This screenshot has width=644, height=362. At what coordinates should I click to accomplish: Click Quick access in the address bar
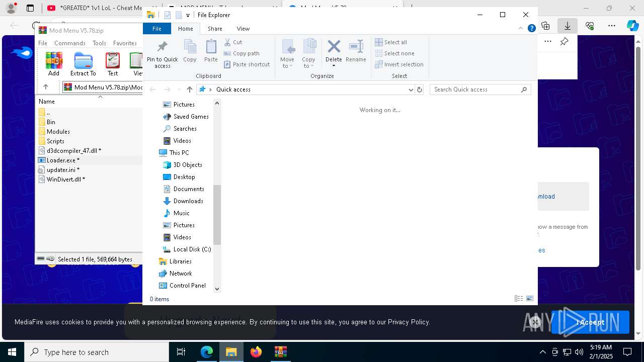point(233,89)
